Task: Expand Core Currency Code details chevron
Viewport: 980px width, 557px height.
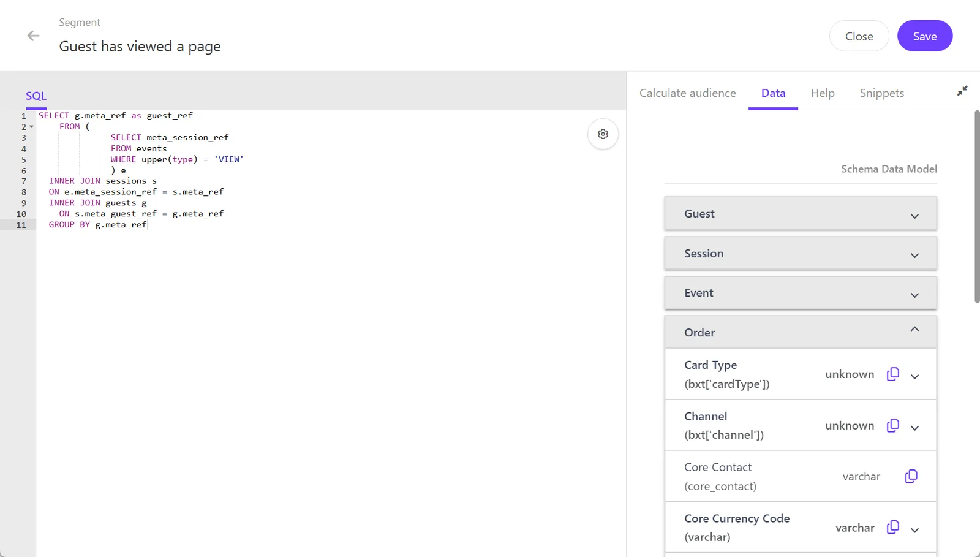Action: (x=915, y=530)
